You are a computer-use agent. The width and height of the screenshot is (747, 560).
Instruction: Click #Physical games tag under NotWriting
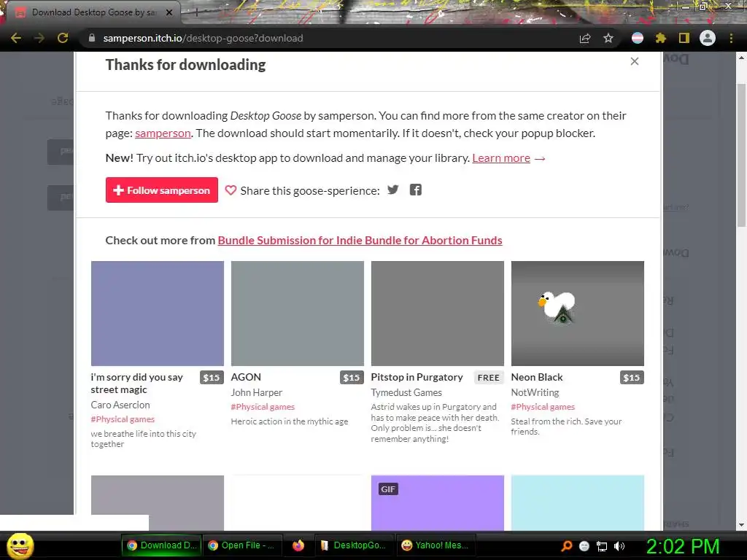[543, 407]
